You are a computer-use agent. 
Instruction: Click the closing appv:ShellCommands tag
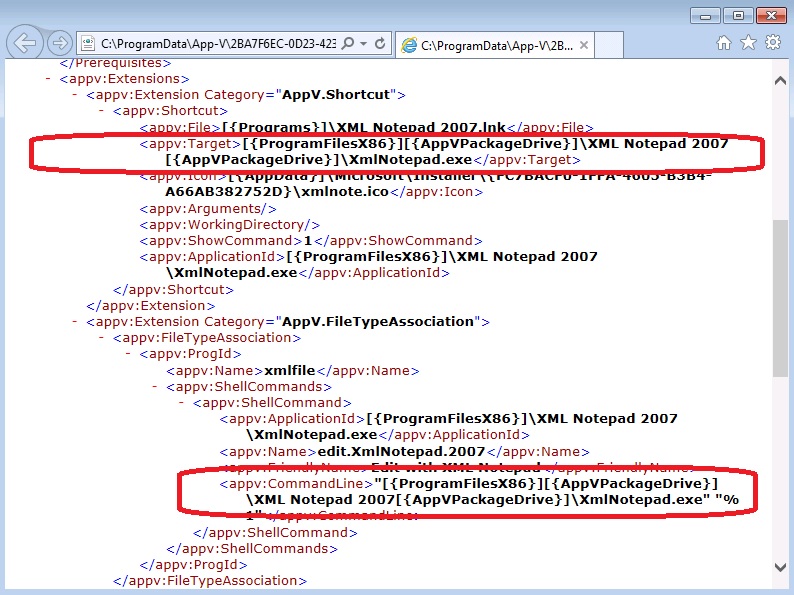tap(252, 549)
